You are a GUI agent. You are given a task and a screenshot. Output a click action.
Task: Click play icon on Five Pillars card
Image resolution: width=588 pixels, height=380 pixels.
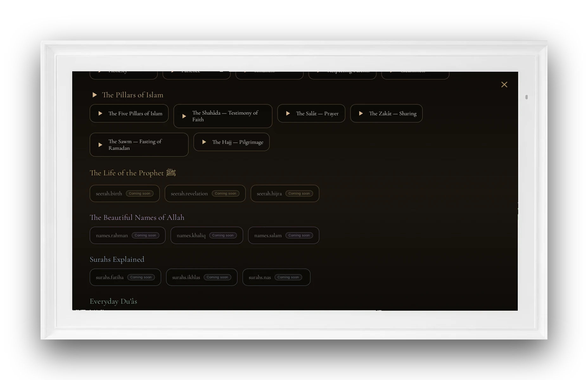100,113
